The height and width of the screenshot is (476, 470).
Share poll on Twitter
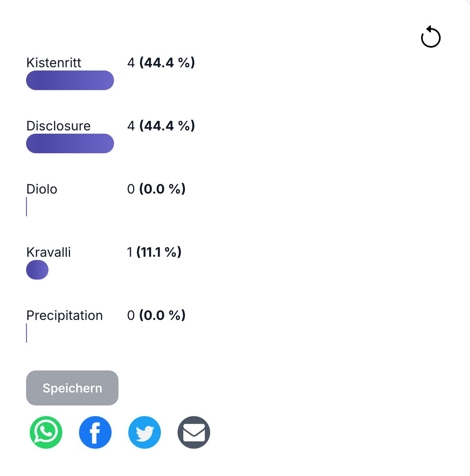[x=145, y=432]
